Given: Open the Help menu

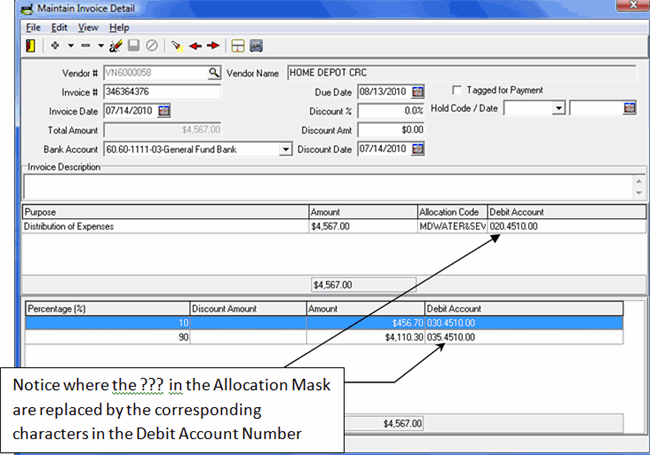Looking at the screenshot, I should [x=119, y=28].
